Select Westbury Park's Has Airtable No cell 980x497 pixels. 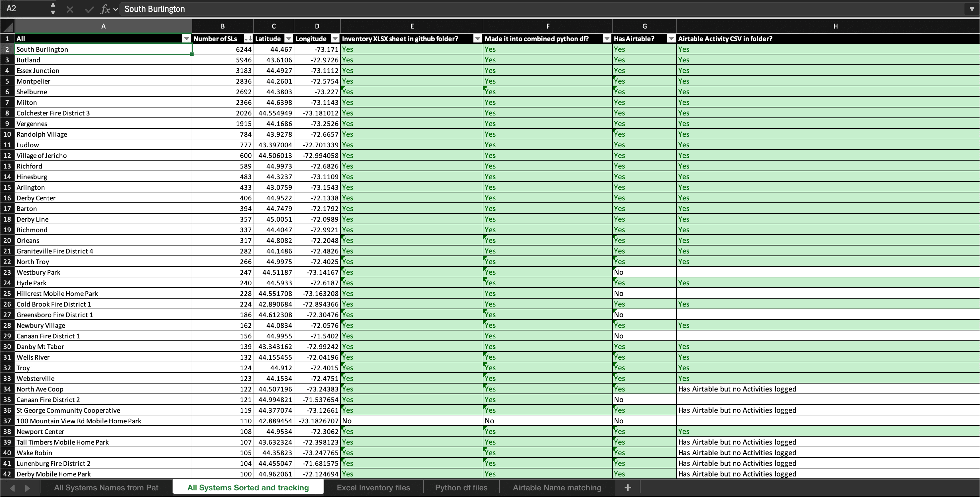tap(644, 272)
